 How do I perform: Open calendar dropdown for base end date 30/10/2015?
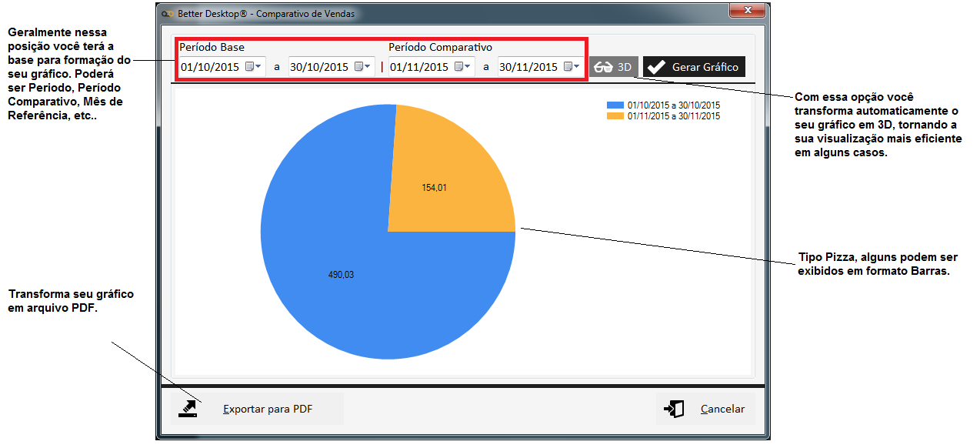pos(362,67)
